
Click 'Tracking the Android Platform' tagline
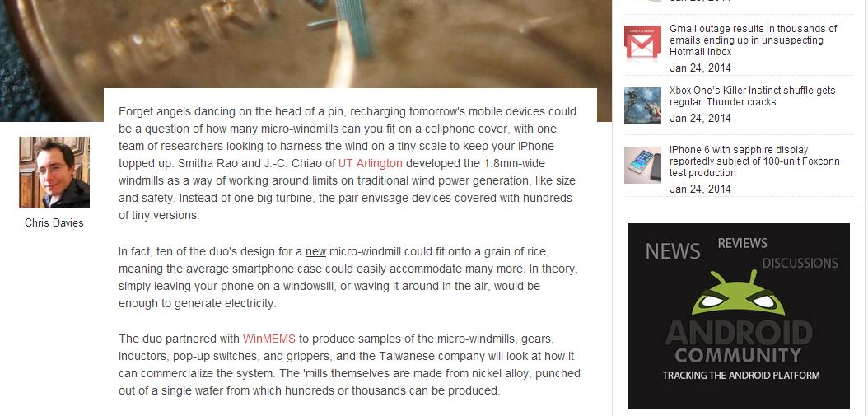pos(740,376)
